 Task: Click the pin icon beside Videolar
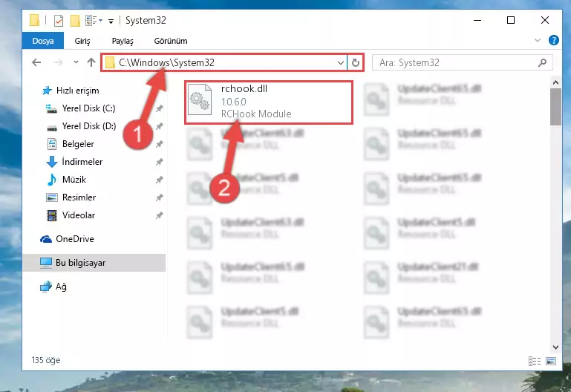(159, 215)
